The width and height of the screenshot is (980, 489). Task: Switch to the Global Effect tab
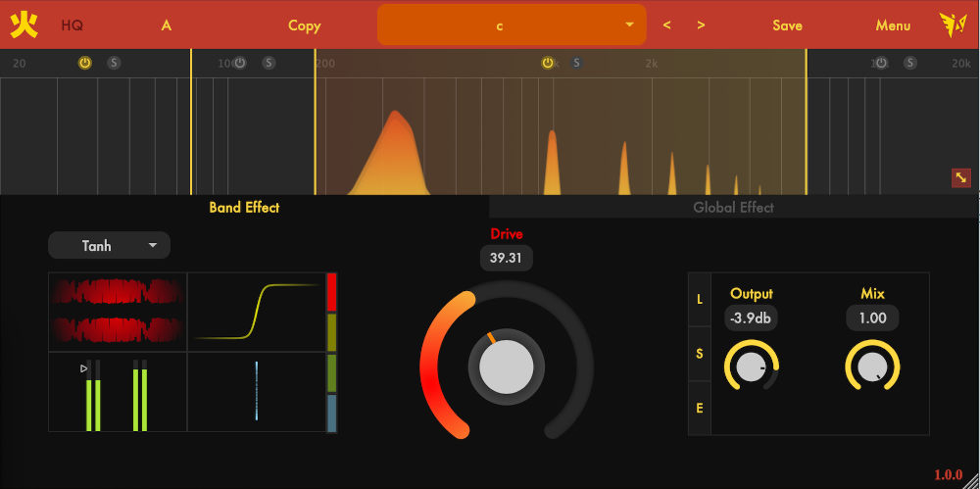[x=733, y=208]
